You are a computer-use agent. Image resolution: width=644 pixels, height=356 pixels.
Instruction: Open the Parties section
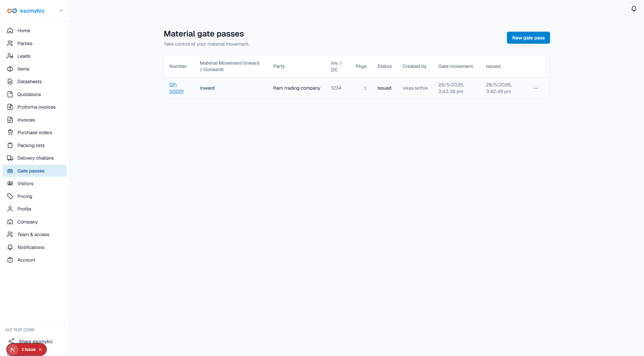[35, 43]
